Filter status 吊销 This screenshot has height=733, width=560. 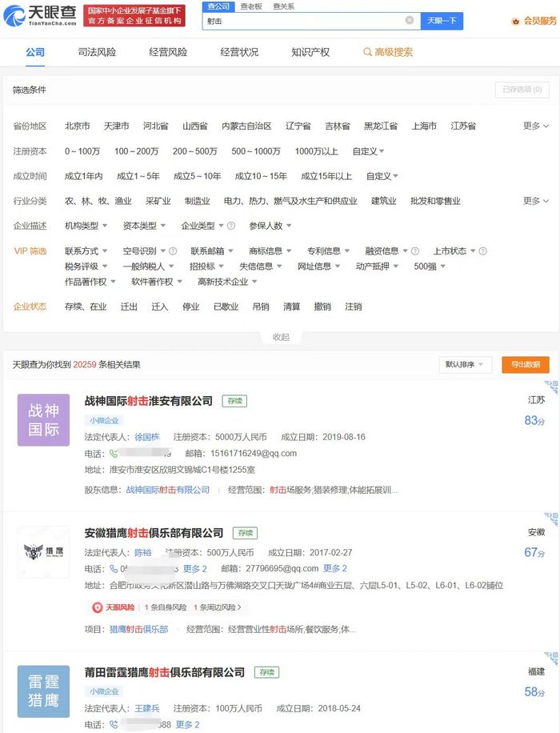click(261, 306)
